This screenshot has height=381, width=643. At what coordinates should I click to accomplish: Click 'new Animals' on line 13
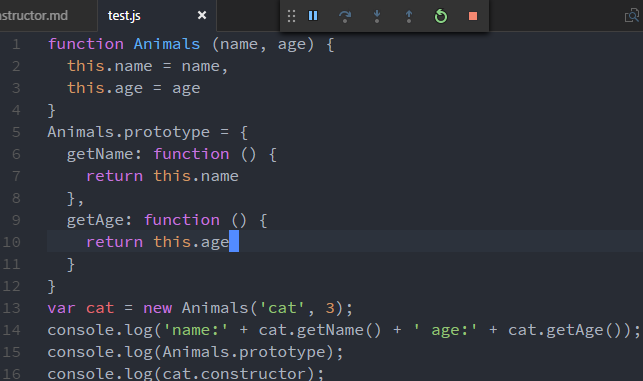196,308
